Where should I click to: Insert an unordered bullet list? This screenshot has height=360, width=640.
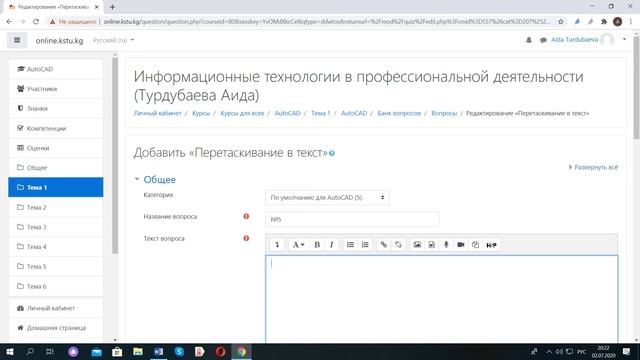click(350, 244)
